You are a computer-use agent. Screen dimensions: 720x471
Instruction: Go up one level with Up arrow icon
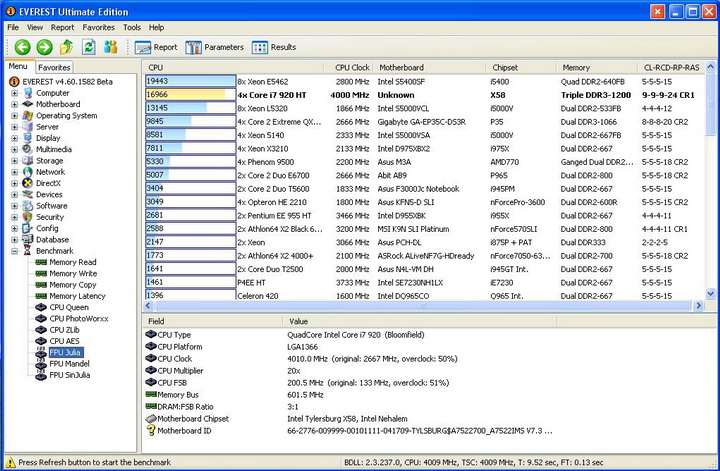[67, 47]
